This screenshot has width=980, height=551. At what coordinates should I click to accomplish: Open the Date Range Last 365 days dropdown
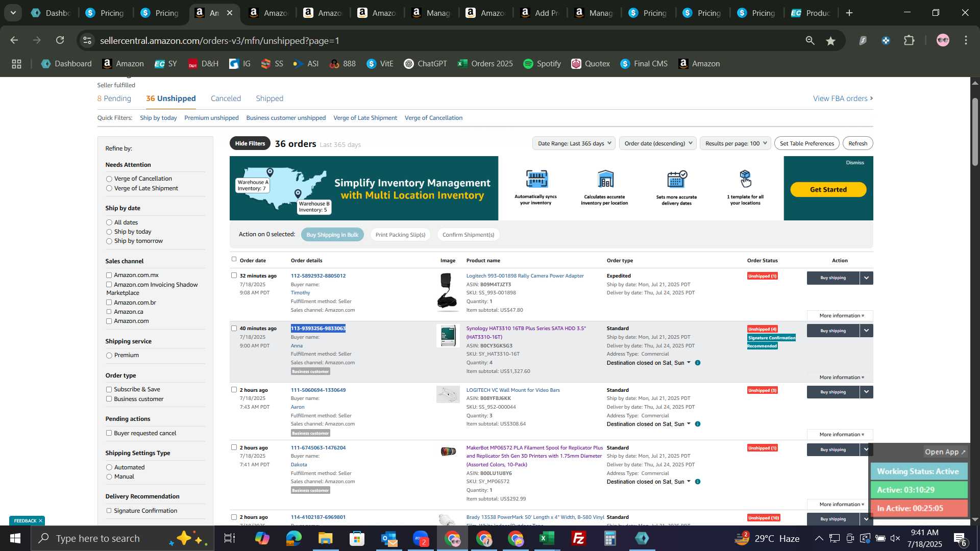pos(574,143)
